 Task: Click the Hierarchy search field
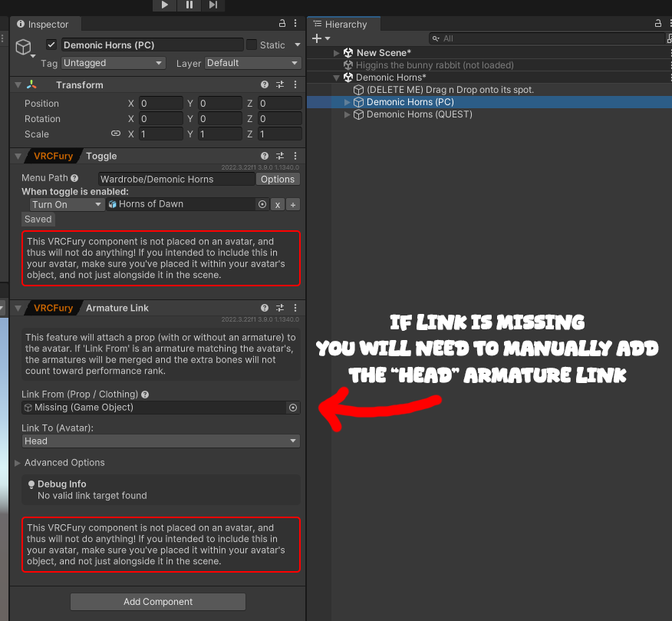(x=547, y=38)
